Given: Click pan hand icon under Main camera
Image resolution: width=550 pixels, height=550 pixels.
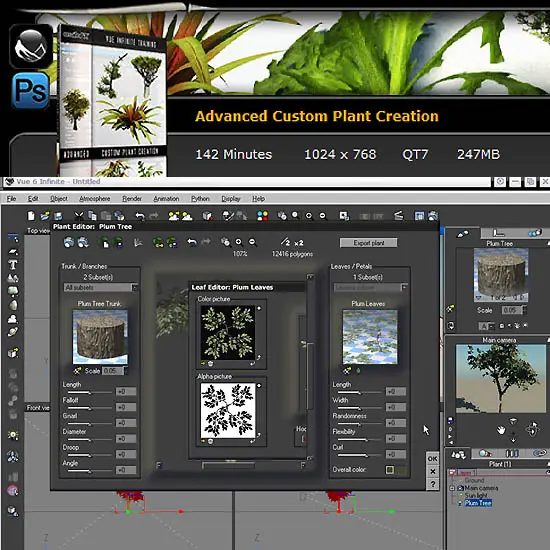Looking at the screenshot, I should coord(501,429).
